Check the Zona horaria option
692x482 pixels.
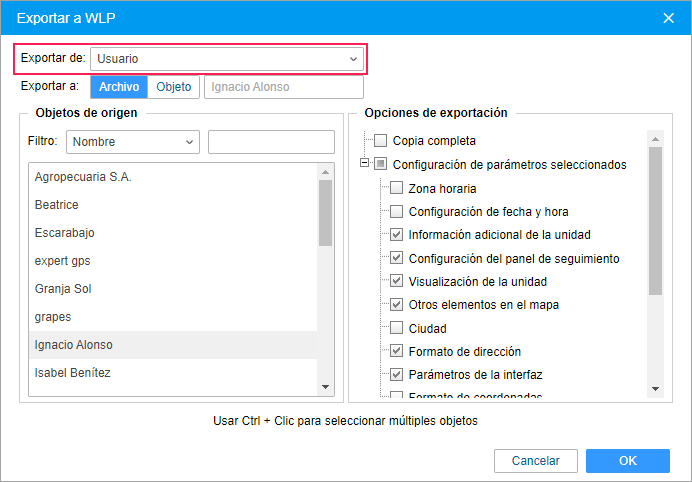click(396, 188)
